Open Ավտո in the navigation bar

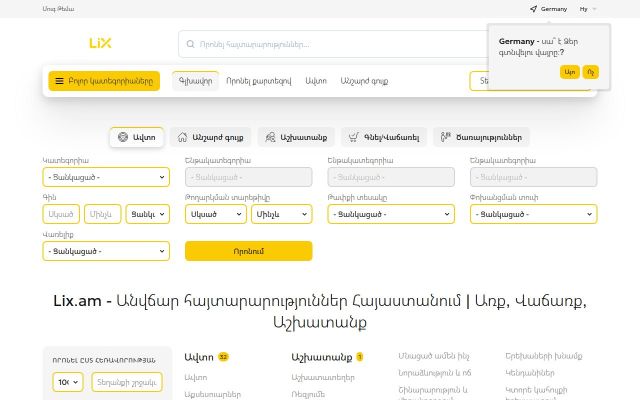[316, 81]
